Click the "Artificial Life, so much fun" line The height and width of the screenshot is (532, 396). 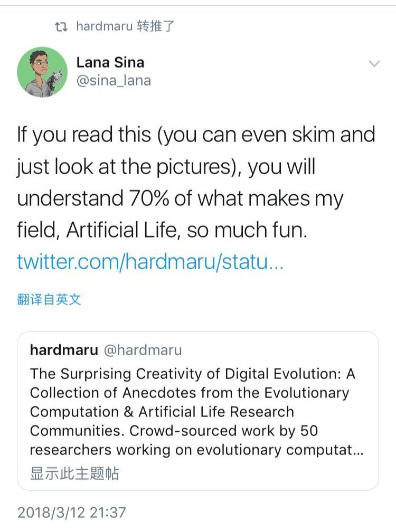tap(162, 230)
